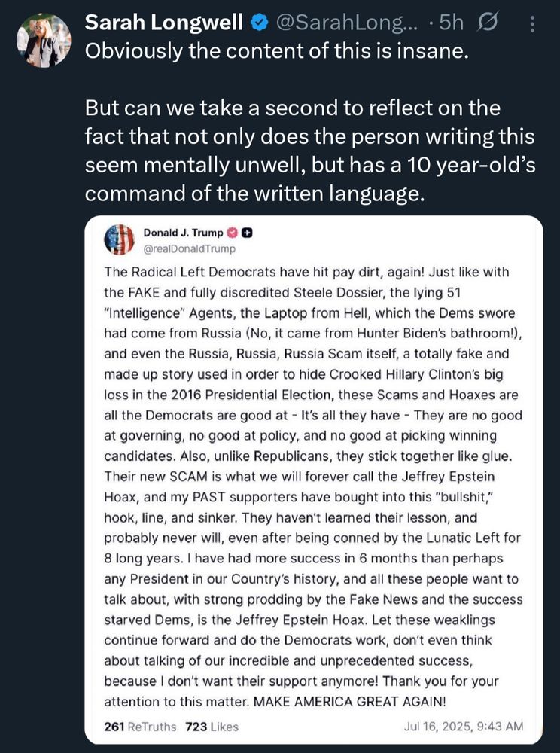Open the @realDonaldTrump handle
Image resolution: width=560 pixels, height=753 pixels.
point(190,248)
